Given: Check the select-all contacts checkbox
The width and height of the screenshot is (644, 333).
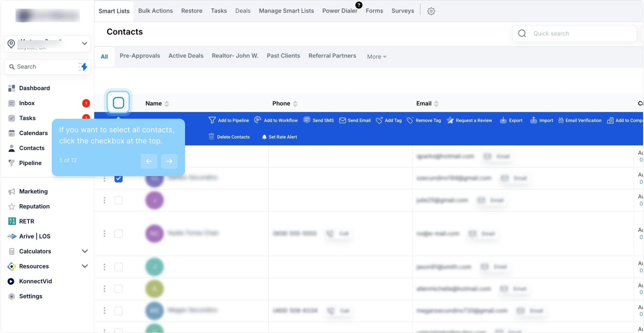Looking at the screenshot, I should coord(118,103).
